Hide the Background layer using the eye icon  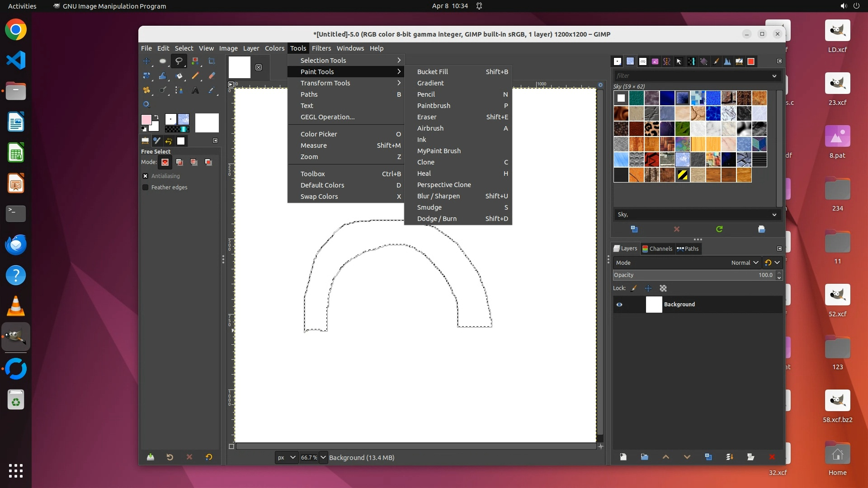[x=619, y=305]
